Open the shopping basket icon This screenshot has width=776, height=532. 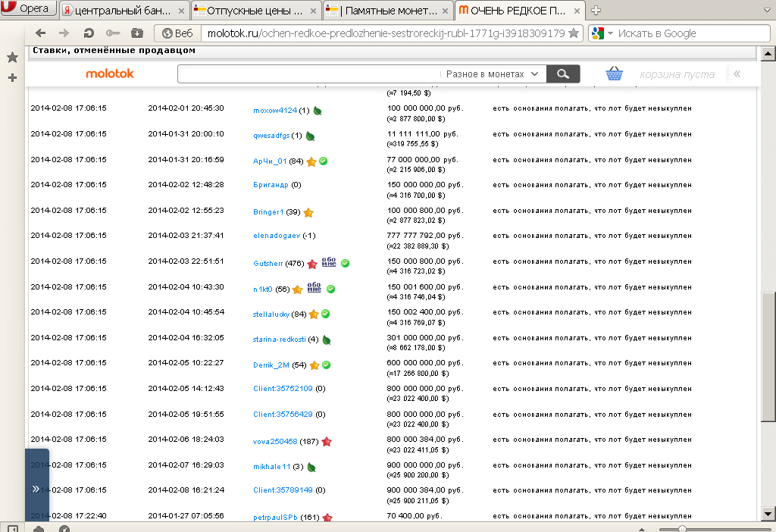614,74
